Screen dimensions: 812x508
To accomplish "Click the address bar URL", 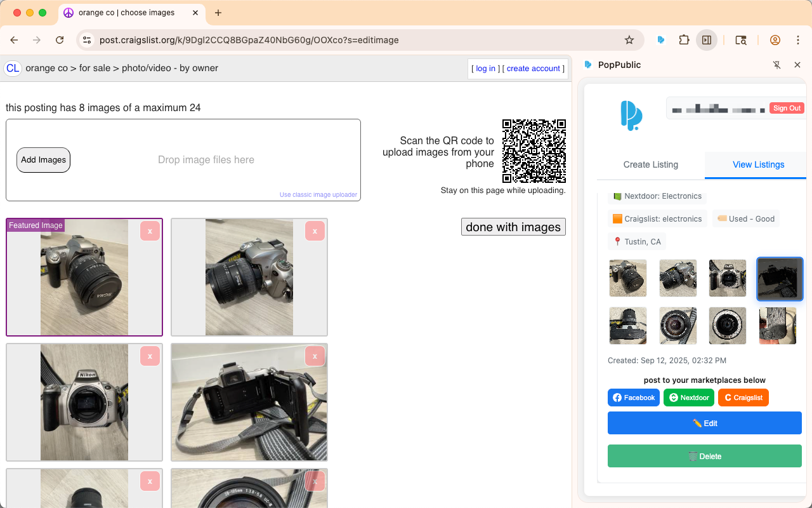I will pos(249,40).
